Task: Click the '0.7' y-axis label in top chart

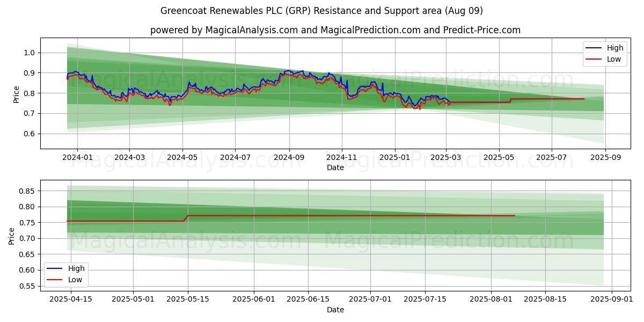Action: tap(30, 114)
